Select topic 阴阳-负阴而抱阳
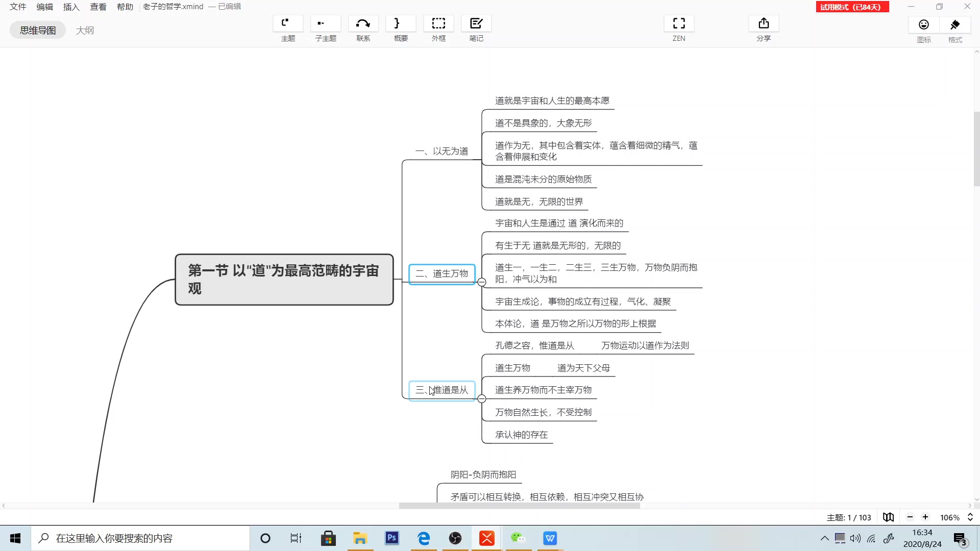Screen dimensions: 980x551 point(483,474)
